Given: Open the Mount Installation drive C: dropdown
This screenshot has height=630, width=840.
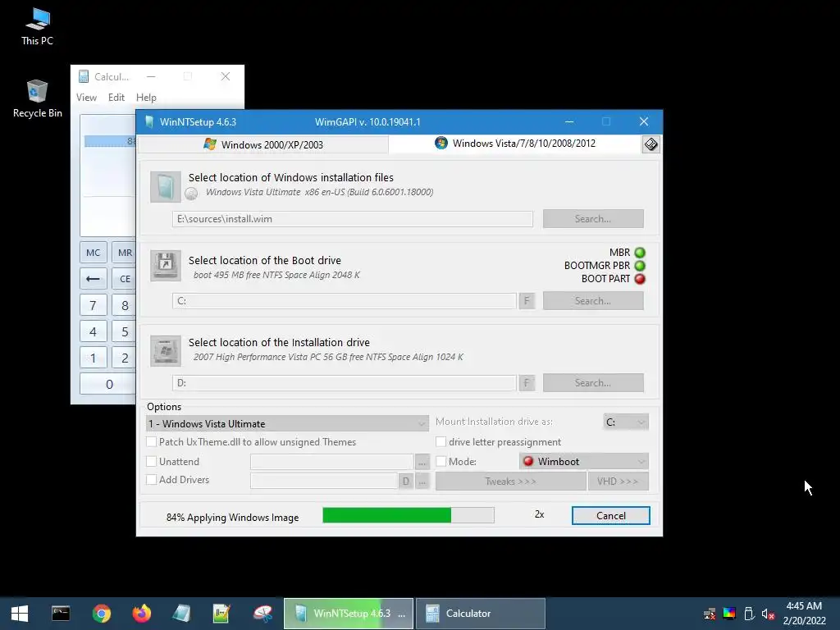Looking at the screenshot, I should tap(626, 422).
